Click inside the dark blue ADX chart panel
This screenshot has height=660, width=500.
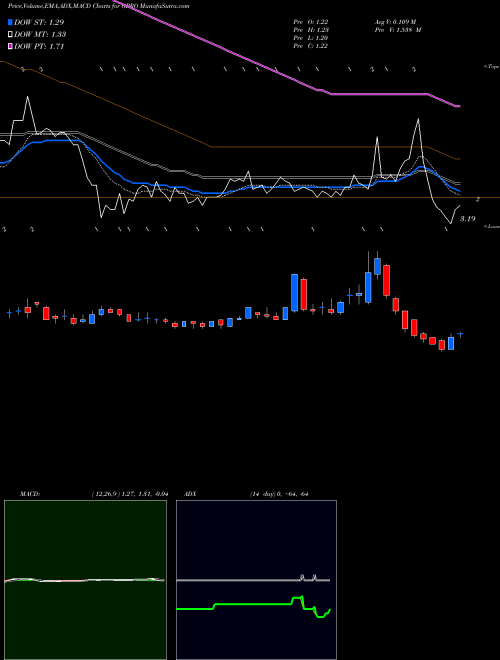tap(256, 580)
